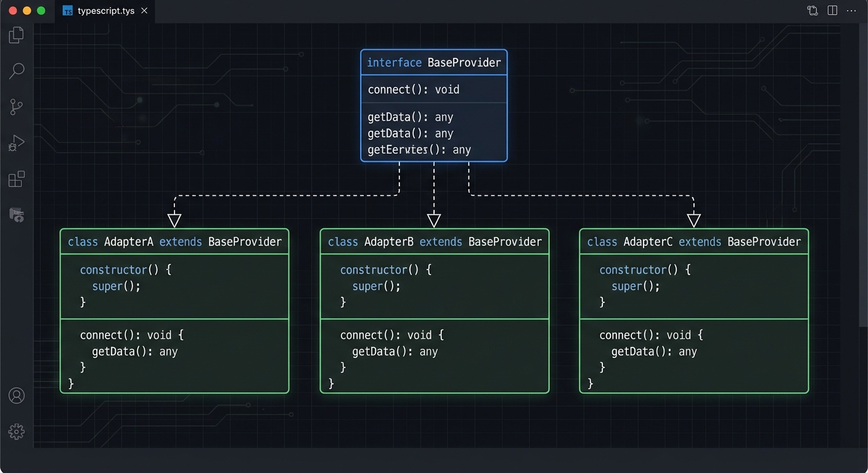Select the class AdapterA header
Viewport: 868px width, 473px height.
174,241
